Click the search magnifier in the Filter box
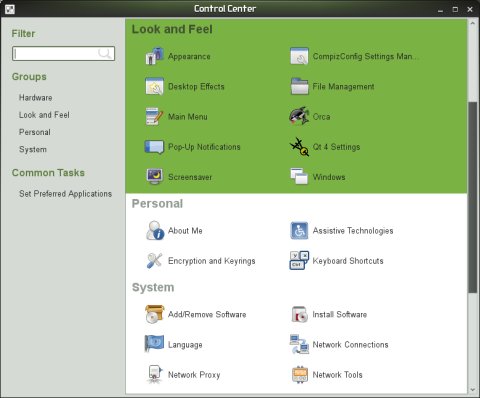Viewport: 480px width, 398px height. tap(105, 53)
